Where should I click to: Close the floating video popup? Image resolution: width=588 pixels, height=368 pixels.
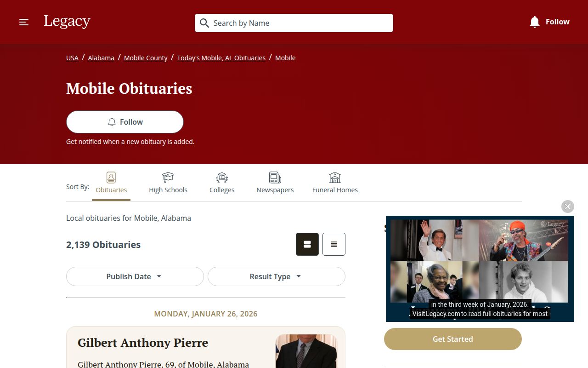(x=568, y=207)
